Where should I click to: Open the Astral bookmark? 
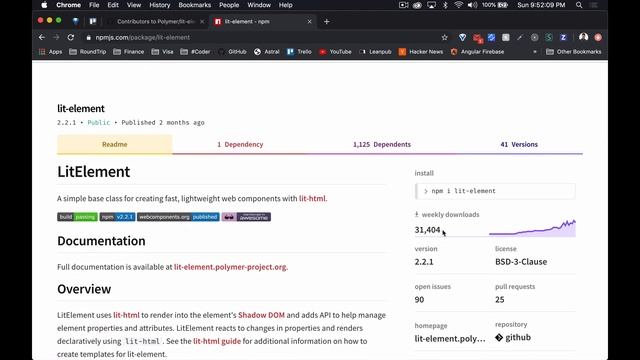(x=267, y=52)
